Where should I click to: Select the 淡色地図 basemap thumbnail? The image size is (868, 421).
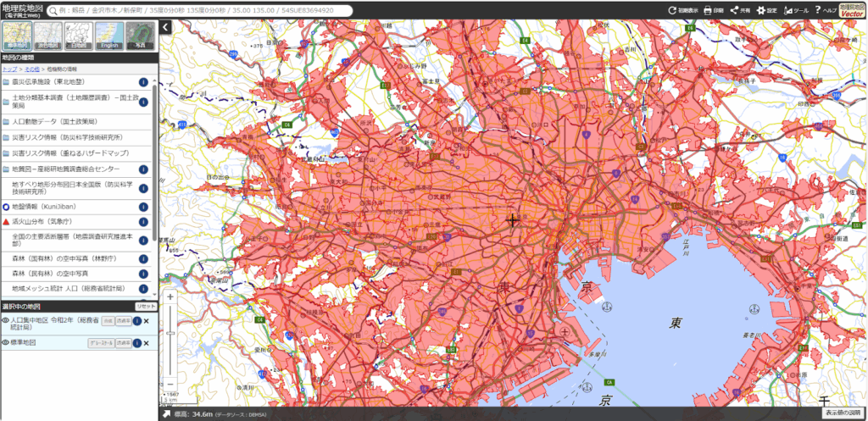47,36
